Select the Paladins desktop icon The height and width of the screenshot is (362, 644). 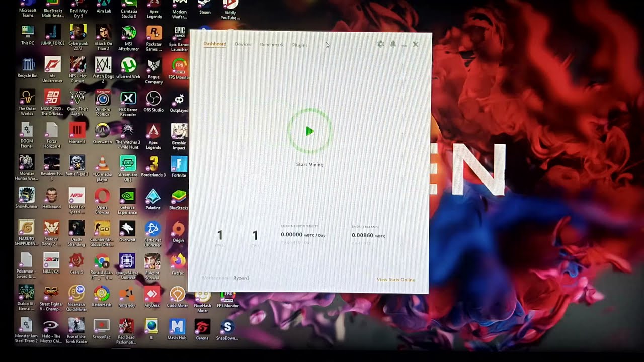153,199
